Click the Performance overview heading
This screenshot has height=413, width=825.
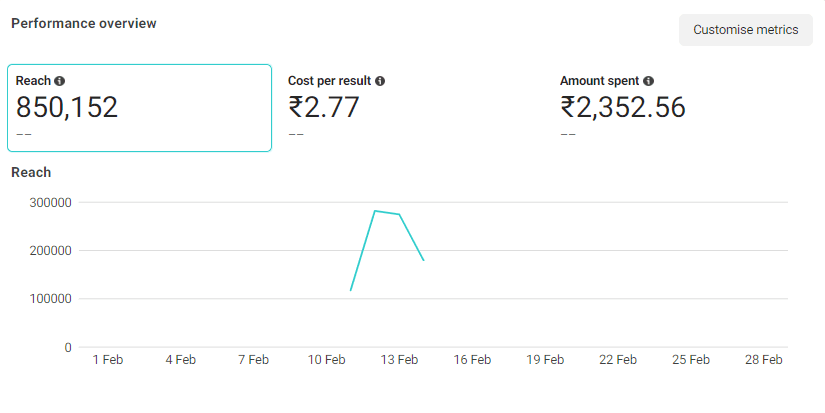point(84,24)
